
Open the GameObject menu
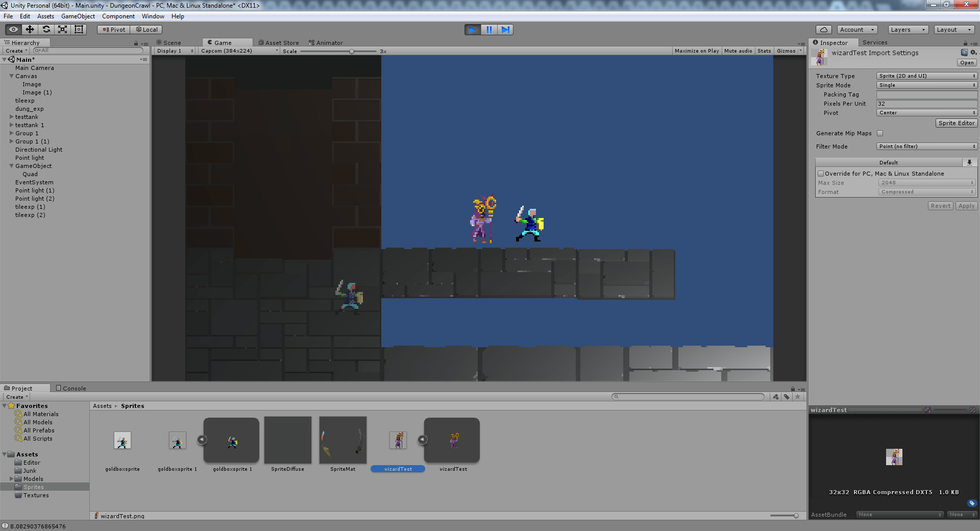click(78, 16)
